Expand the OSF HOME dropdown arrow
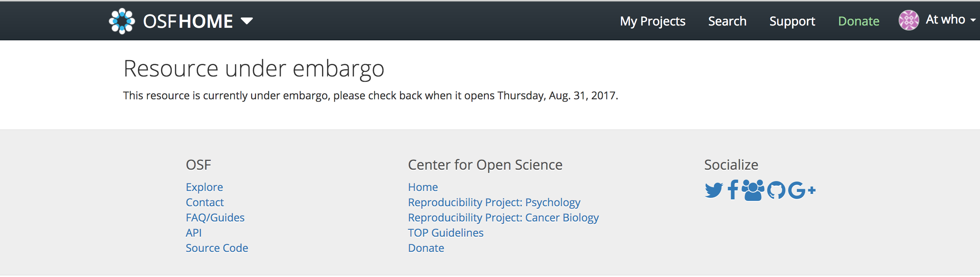This screenshot has width=980, height=277. pyautogui.click(x=247, y=21)
